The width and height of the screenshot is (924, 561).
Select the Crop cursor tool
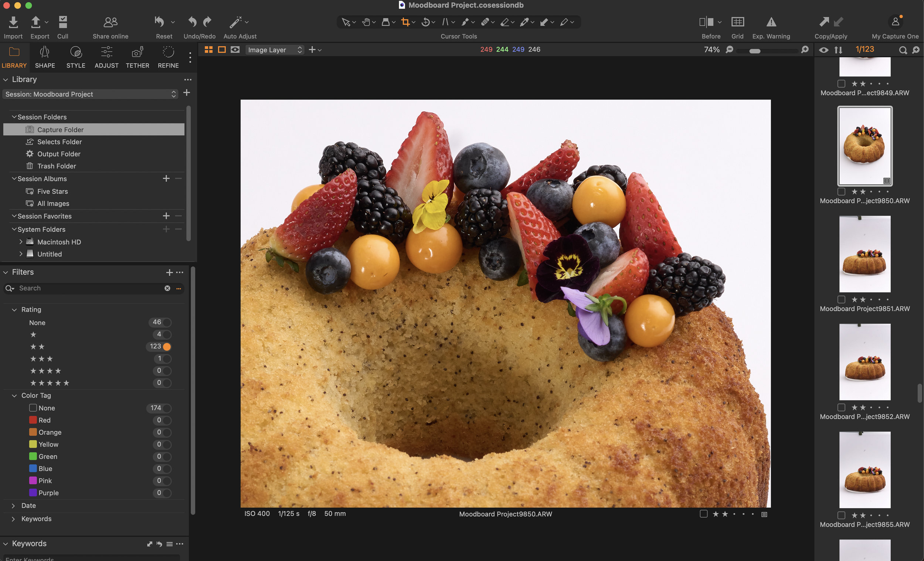click(x=405, y=22)
